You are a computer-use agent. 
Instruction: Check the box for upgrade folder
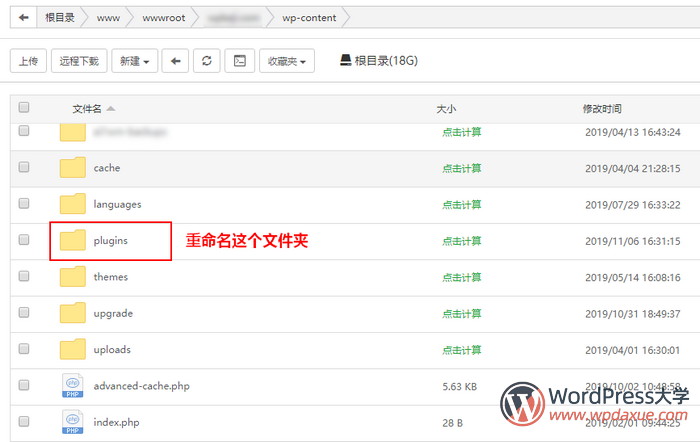(x=24, y=312)
